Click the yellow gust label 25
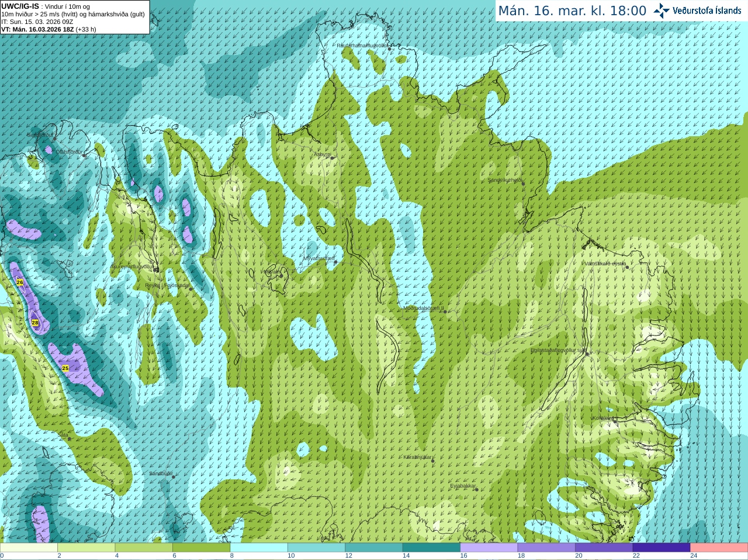Screen dimensions: 748x560 coord(65,368)
